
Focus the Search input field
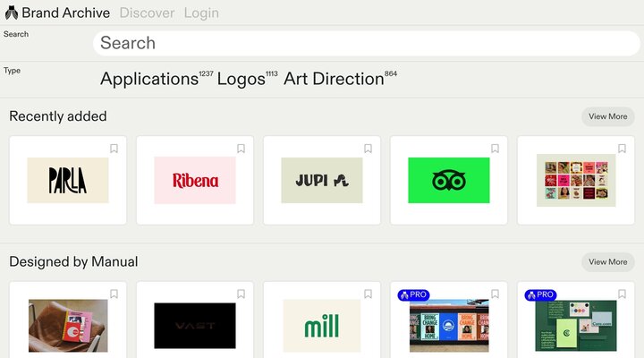367,43
